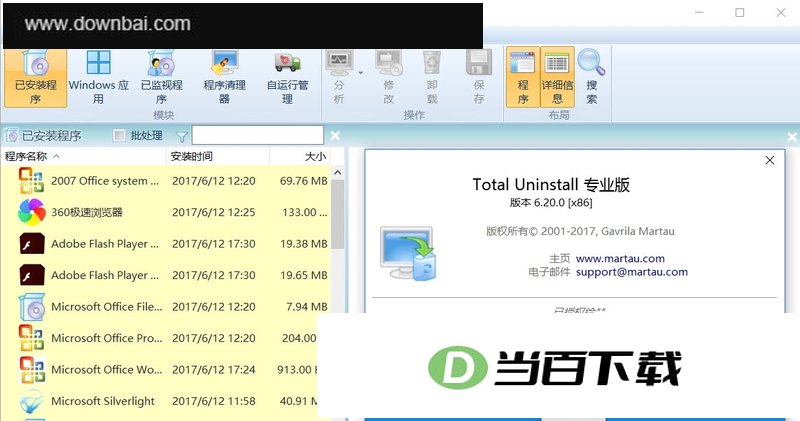Sort by 安装时间 column header
The height and width of the screenshot is (421, 800).
218,156
